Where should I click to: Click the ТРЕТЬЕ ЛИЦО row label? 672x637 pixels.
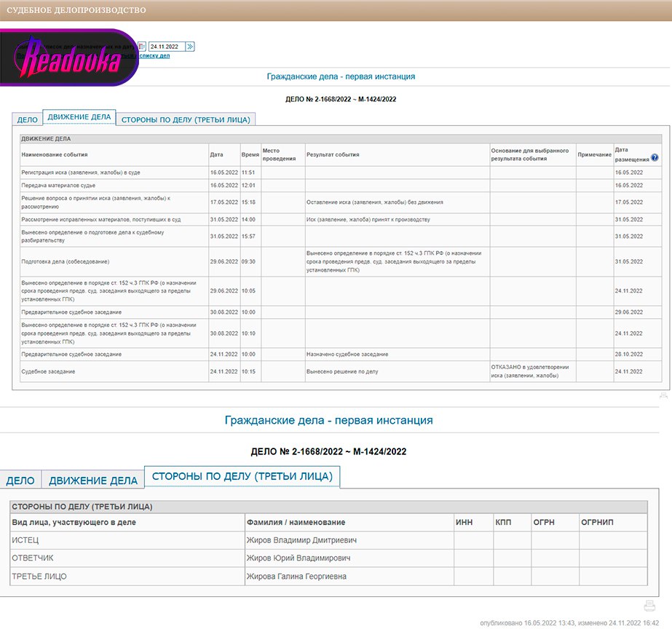pos(39,577)
